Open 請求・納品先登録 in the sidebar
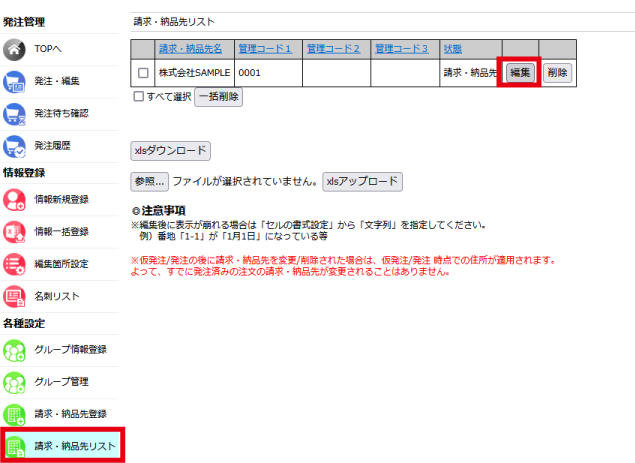Screen dimensions: 635x463 pos(70,413)
